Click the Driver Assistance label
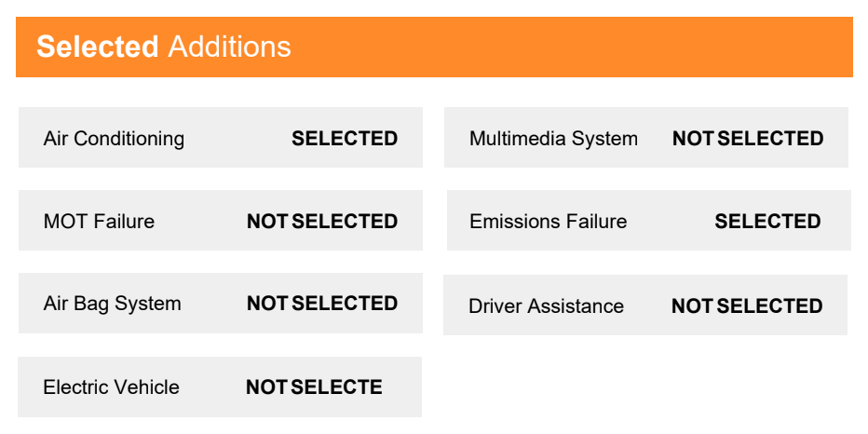 click(x=546, y=306)
